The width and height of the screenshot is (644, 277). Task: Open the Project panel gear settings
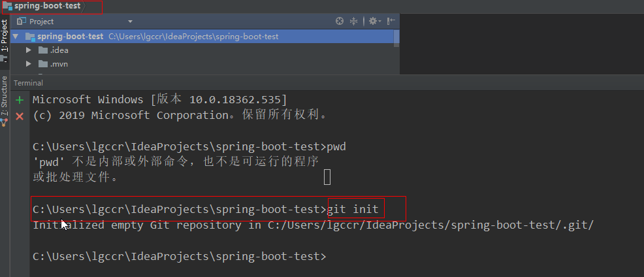coord(373,21)
